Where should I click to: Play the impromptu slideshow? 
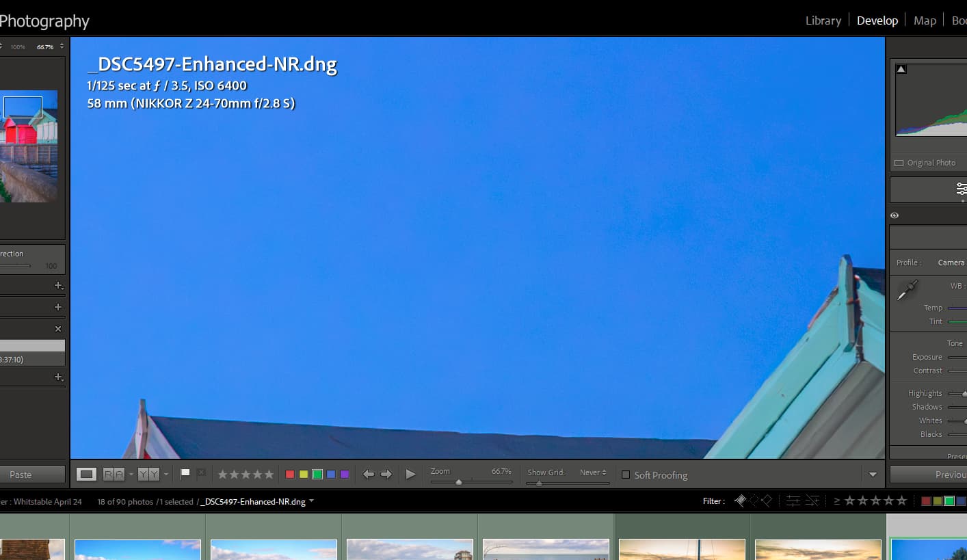point(410,475)
